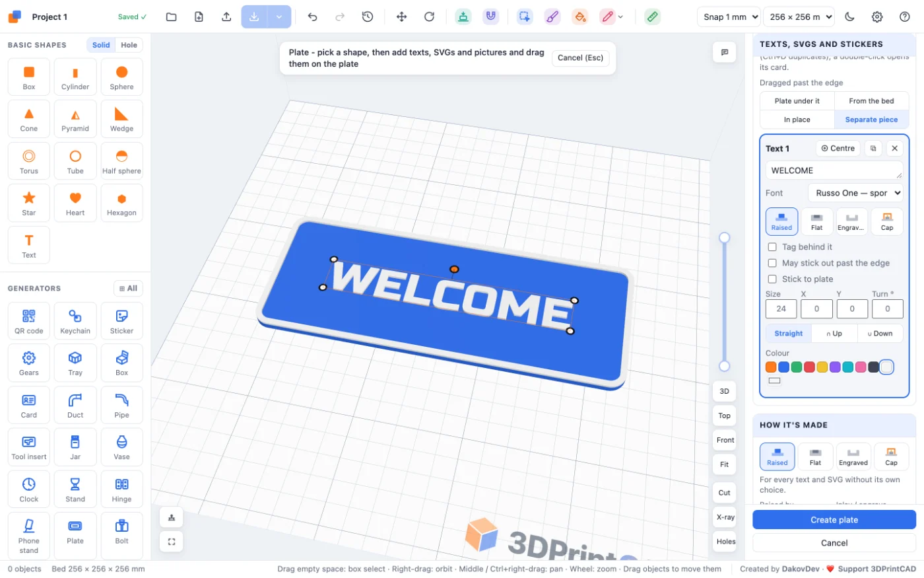Open settings gear in top bar

point(877,17)
